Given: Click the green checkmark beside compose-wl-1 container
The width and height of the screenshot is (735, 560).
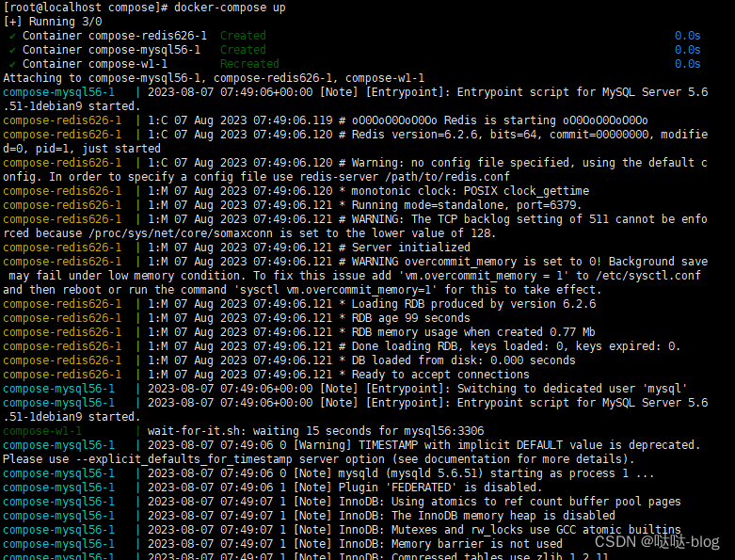Looking at the screenshot, I should coord(12,64).
